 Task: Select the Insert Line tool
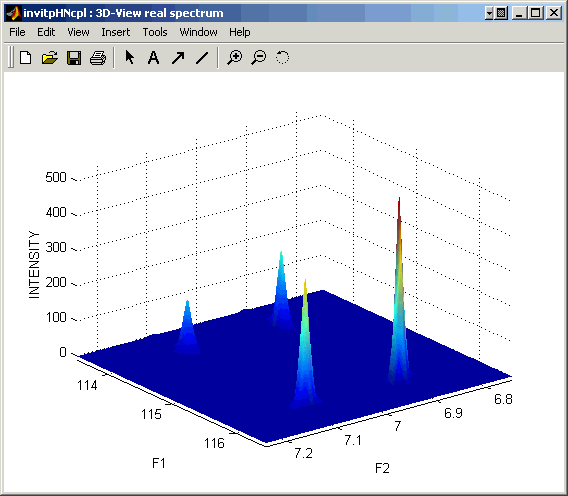[x=202, y=58]
